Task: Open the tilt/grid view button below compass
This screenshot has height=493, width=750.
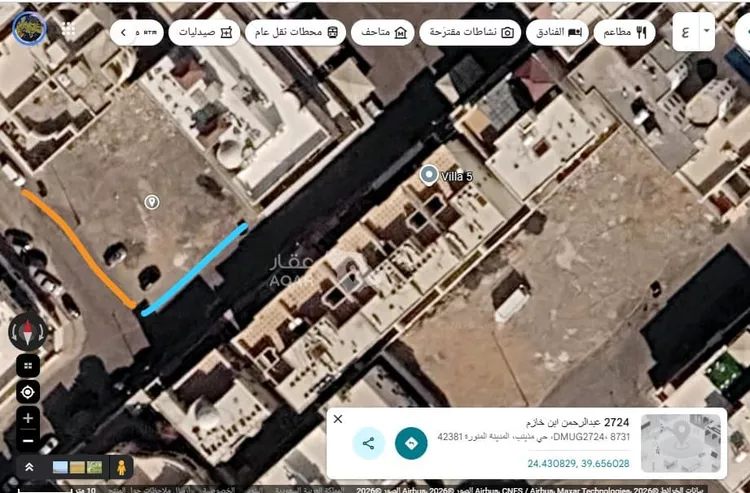Action: (28, 366)
